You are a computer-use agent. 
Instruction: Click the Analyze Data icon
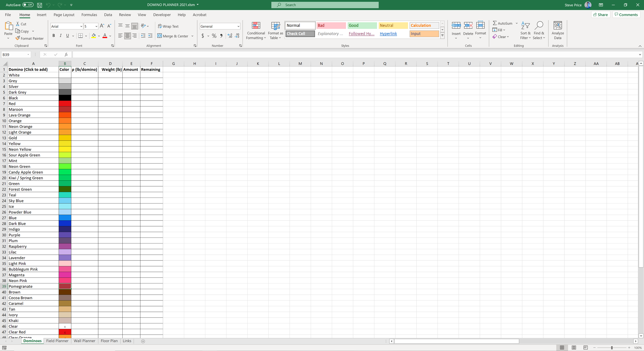click(x=557, y=26)
